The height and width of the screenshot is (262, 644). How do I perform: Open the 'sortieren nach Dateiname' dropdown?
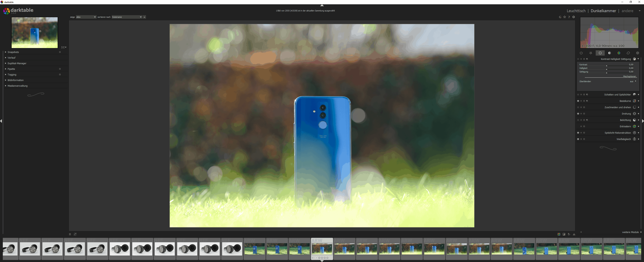pos(127,17)
